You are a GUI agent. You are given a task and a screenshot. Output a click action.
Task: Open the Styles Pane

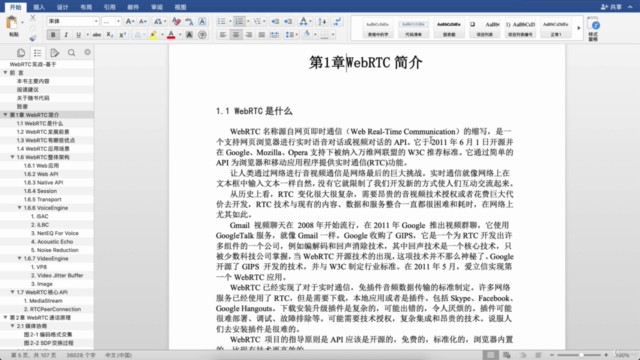coord(593,29)
